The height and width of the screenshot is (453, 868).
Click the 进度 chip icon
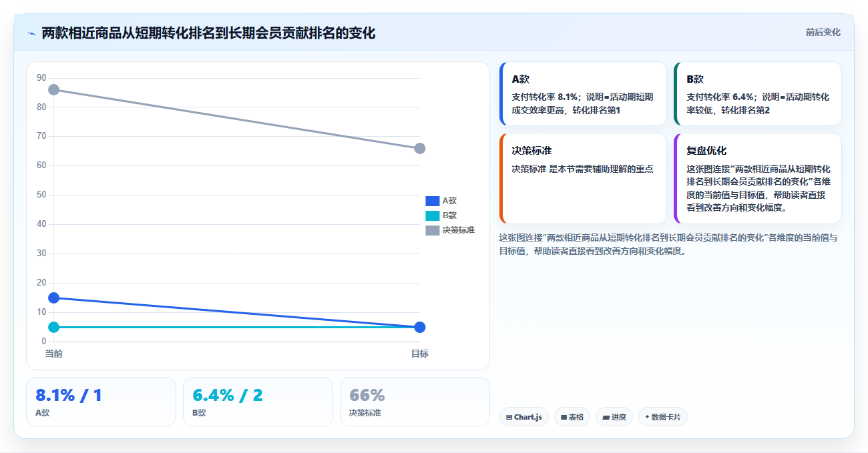tap(606, 418)
